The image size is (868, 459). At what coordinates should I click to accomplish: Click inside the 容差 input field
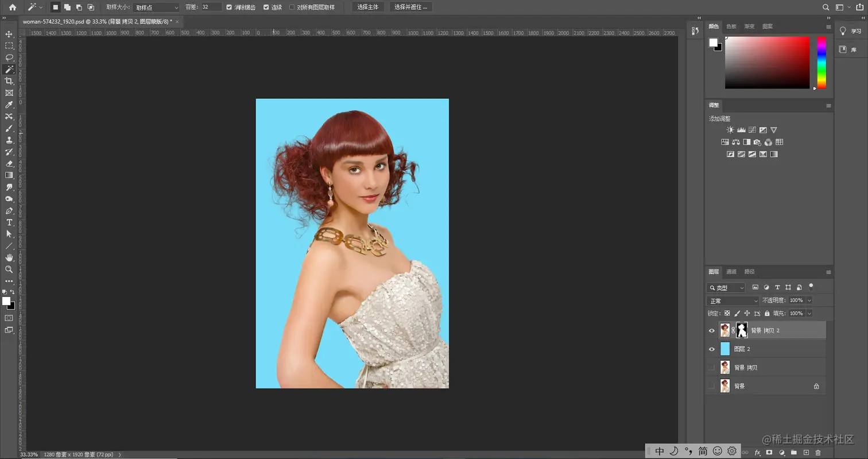pos(211,7)
